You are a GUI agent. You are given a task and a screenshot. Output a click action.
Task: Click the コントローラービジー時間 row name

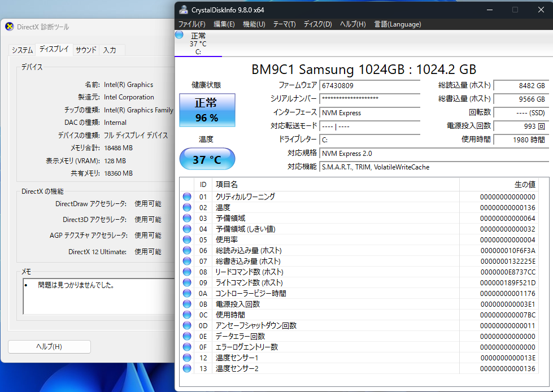point(251,293)
